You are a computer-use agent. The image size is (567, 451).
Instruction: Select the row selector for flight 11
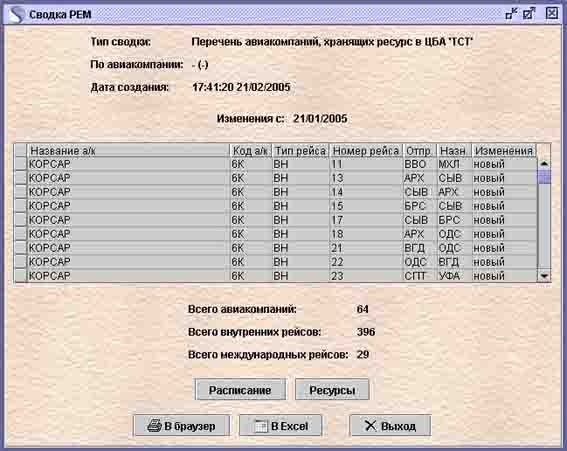pos(20,164)
